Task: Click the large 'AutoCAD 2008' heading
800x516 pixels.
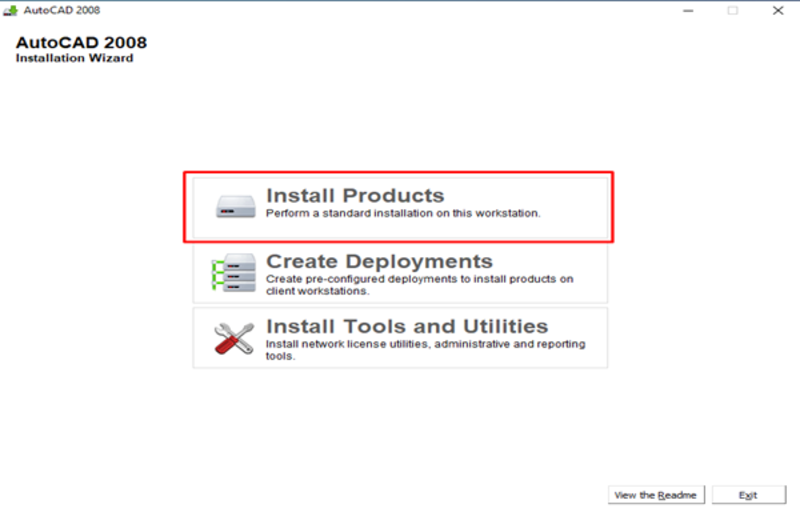Action: (x=81, y=42)
